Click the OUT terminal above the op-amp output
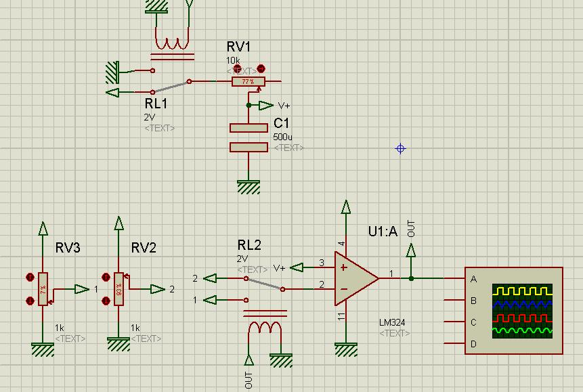Viewport: 583px width, 392px height. (x=411, y=251)
